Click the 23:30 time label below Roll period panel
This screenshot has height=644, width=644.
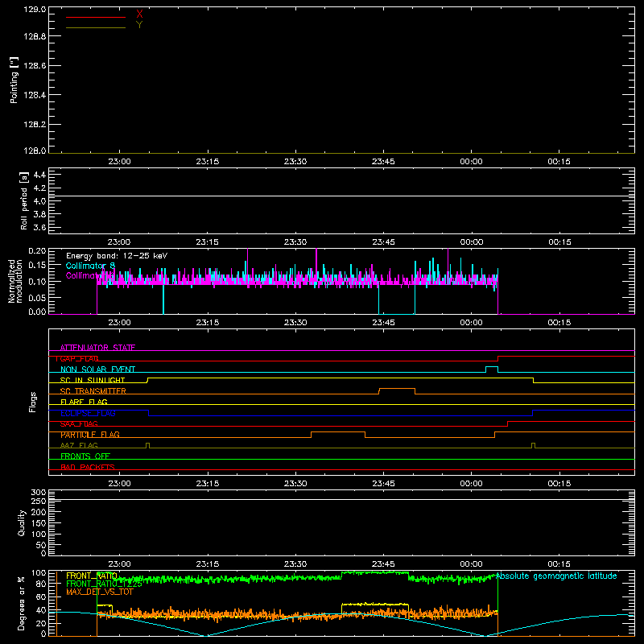pos(295,242)
